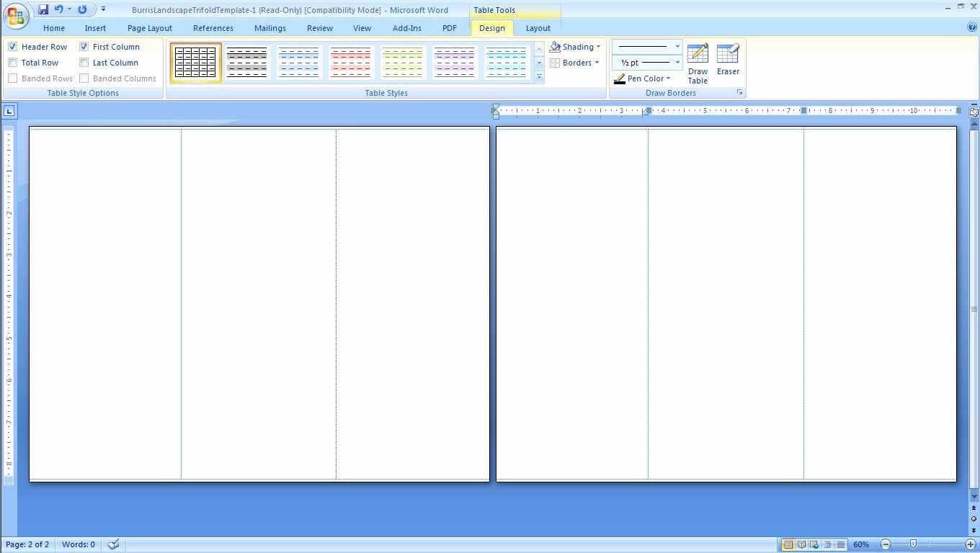Apply the red accent table style

(351, 63)
